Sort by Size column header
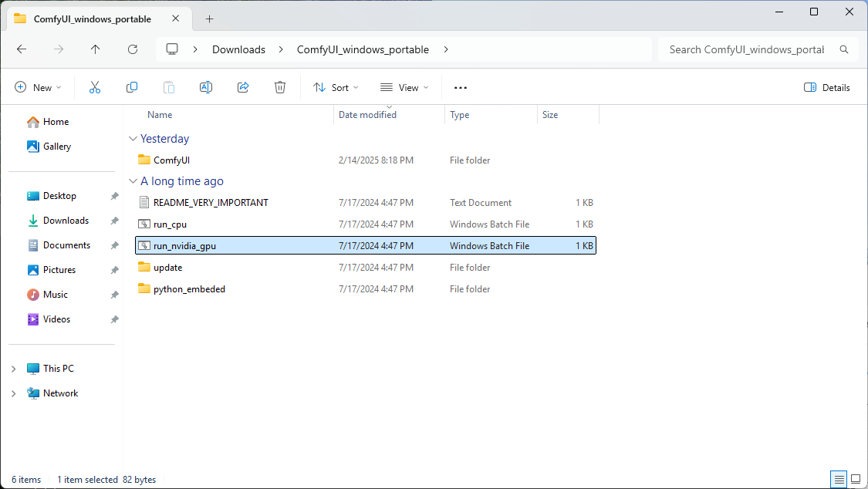 (550, 114)
